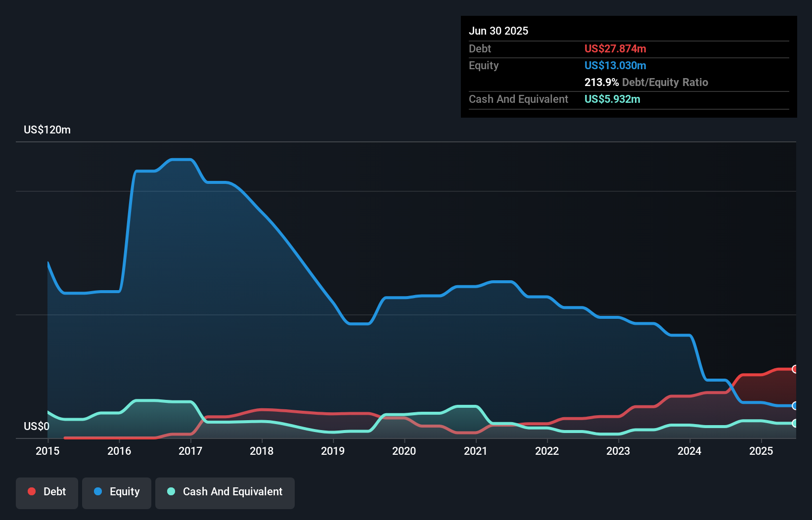Select the red Debt endpoint marker on the chart
This screenshot has width=812, height=520.
[x=794, y=369]
